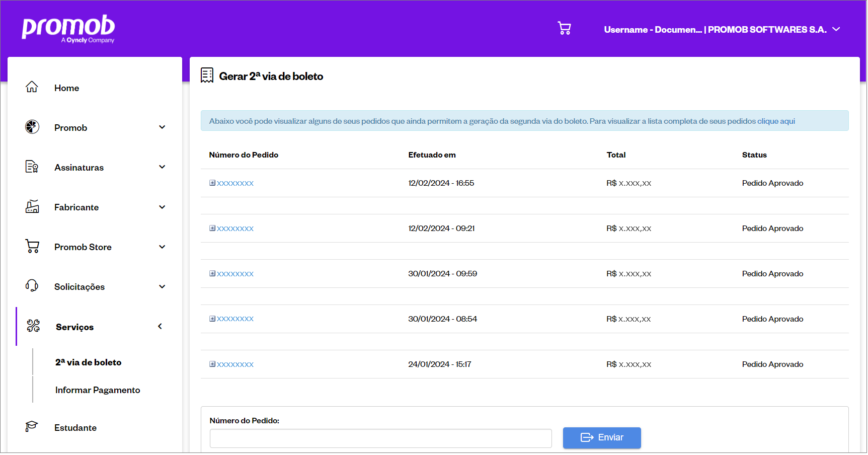
Task: Click the Estudante graduation cap icon
Action: point(32,427)
